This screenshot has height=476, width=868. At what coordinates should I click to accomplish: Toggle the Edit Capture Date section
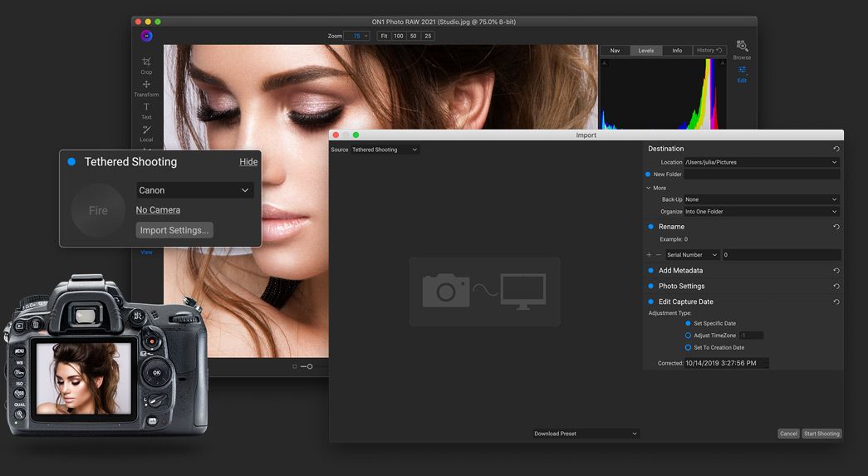[x=651, y=302]
